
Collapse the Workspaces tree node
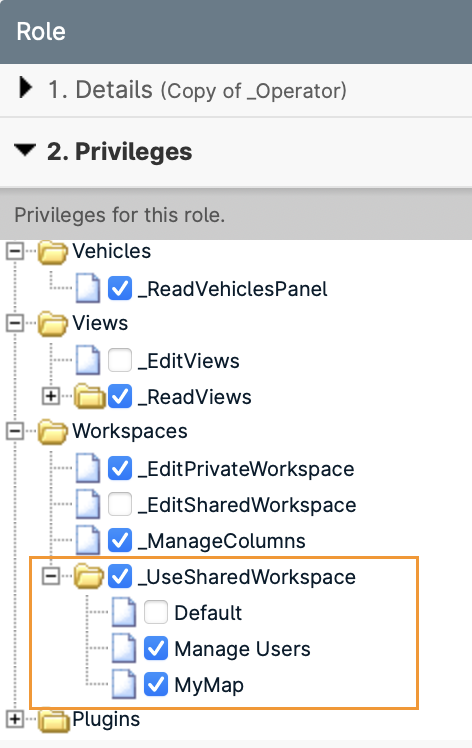(15, 431)
